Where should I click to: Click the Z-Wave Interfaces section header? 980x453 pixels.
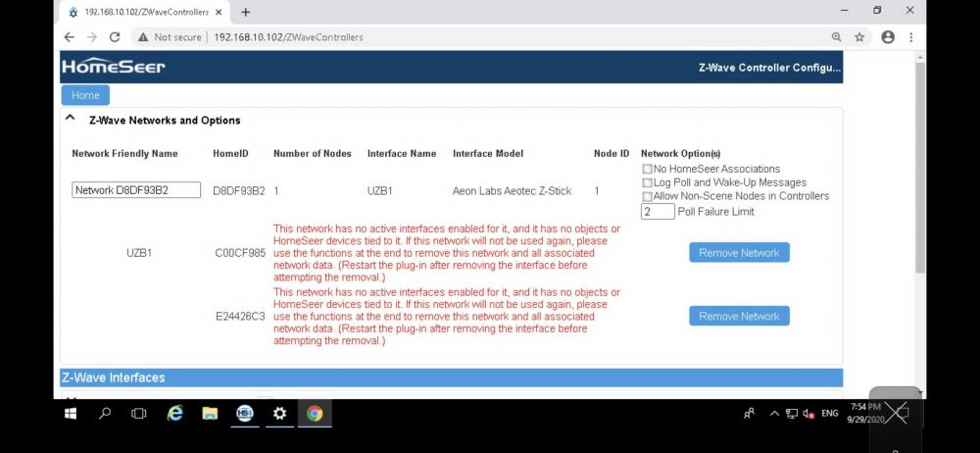(x=451, y=377)
